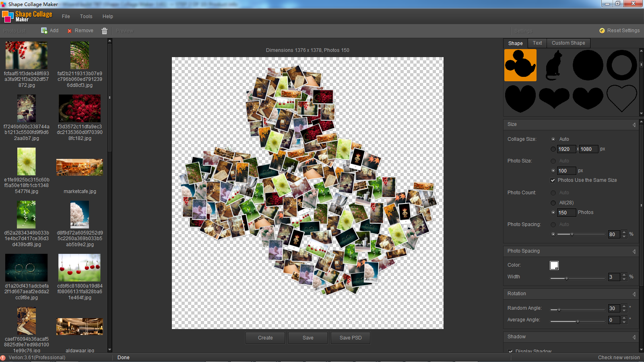Select the ring shape
This screenshot has height=362, width=644.
[621, 65]
